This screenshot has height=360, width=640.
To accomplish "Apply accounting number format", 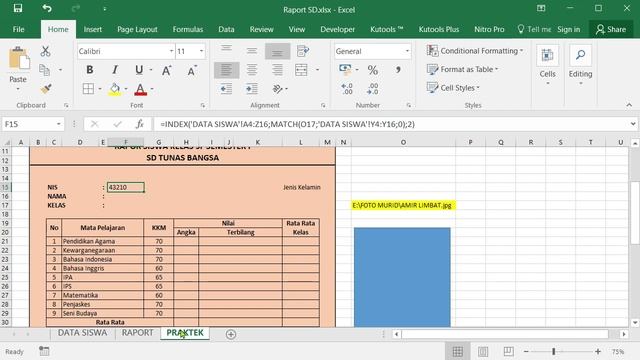I will click(x=345, y=70).
